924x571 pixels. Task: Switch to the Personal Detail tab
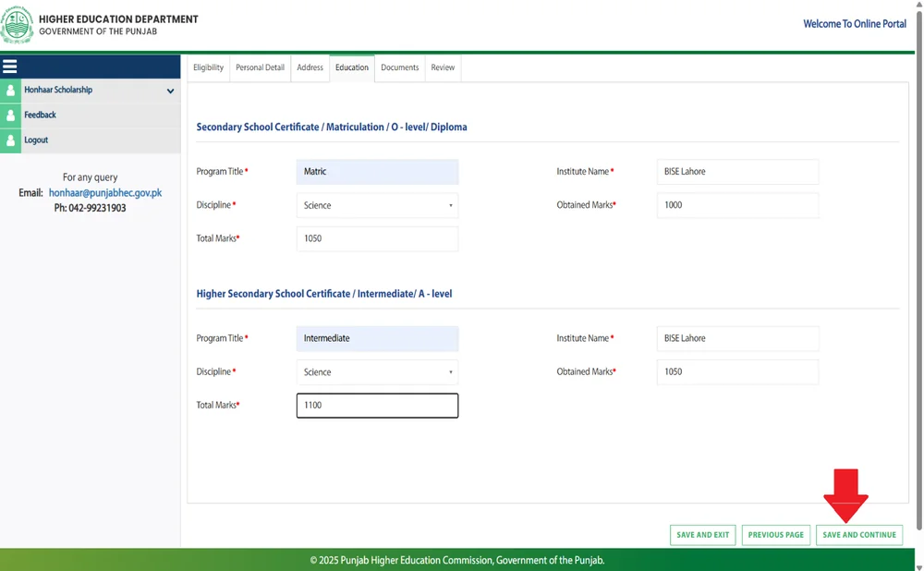(x=260, y=67)
